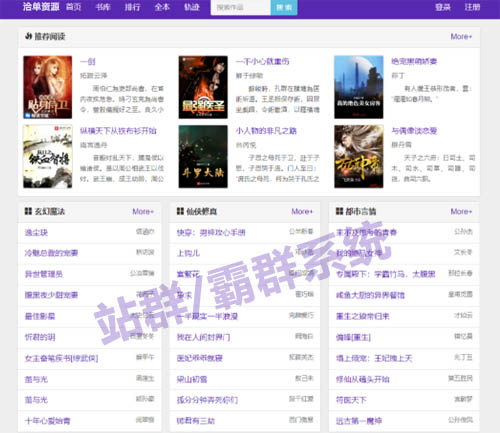Open 一半现实一半浪漫 list entry
The image size is (500, 433).
[x=207, y=316]
